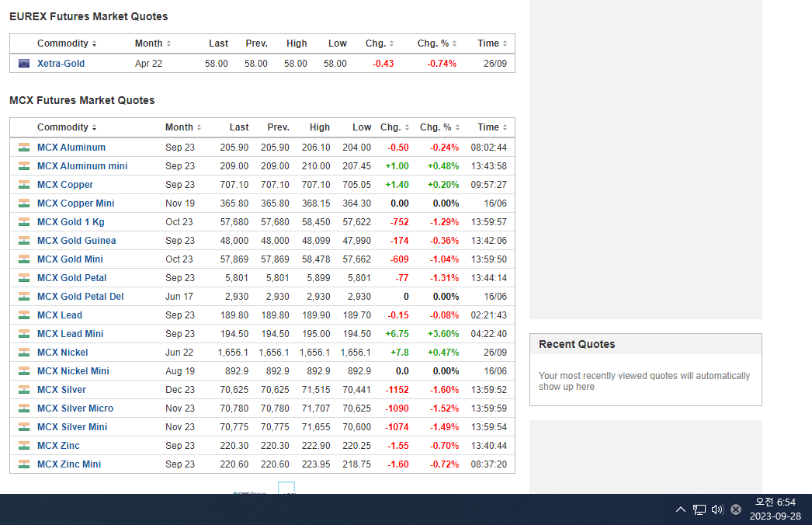Click the Dec 23 month for MCX Silver
The height and width of the screenshot is (525, 812).
click(180, 390)
